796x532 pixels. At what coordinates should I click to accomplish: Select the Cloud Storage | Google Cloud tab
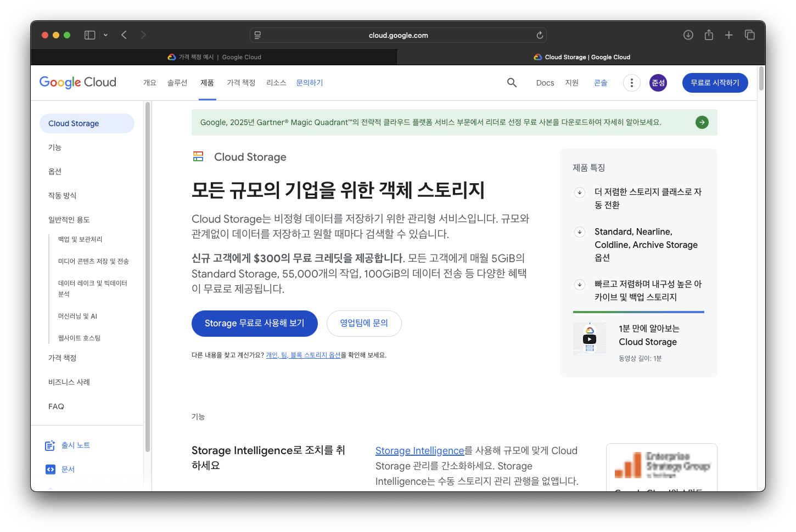point(581,57)
